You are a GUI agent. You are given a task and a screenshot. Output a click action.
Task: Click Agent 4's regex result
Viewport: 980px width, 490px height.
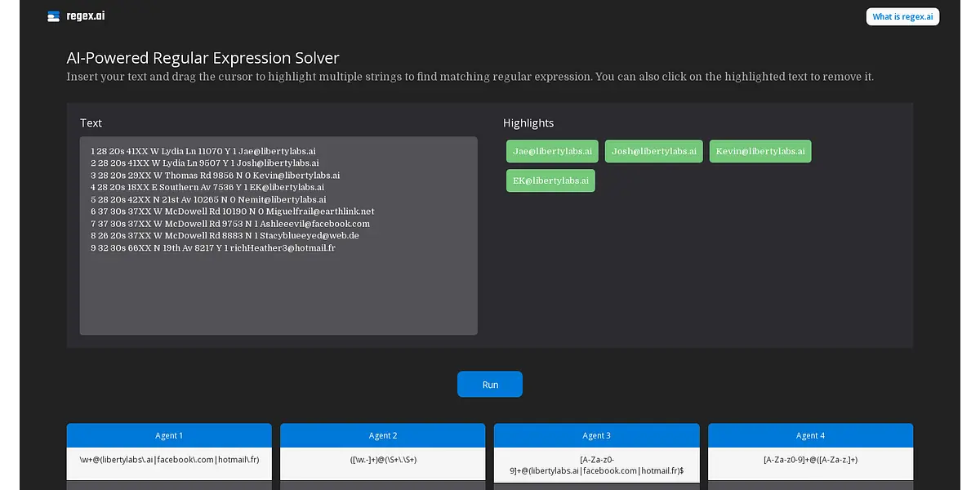tap(810, 460)
